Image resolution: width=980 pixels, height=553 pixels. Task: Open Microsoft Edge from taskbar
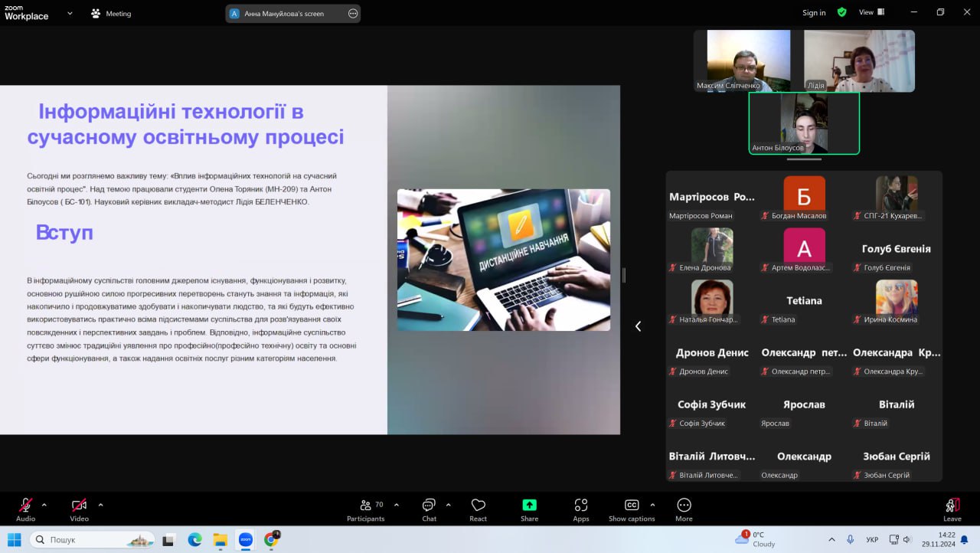(x=194, y=539)
